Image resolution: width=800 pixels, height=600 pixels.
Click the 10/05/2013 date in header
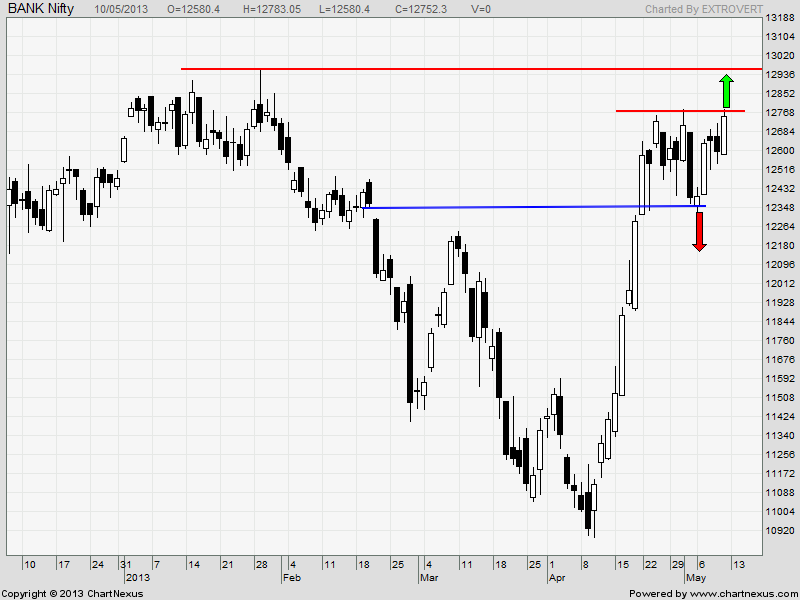[x=123, y=8]
